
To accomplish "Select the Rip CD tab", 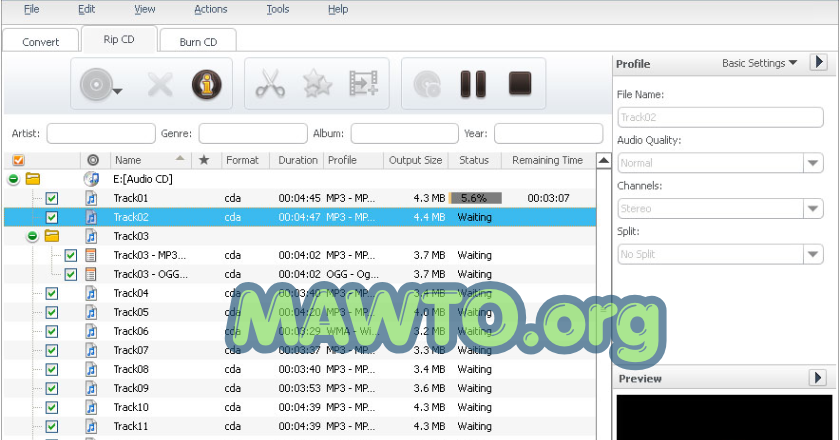I will tap(119, 39).
